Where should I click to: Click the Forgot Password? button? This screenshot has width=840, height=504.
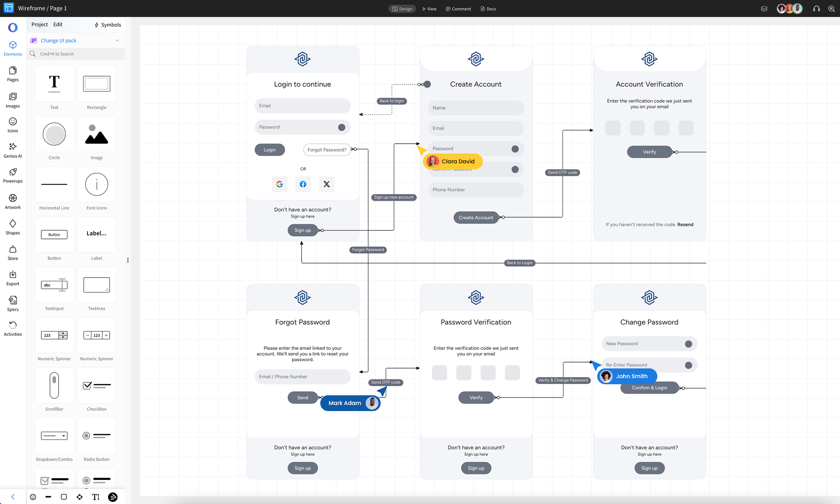pyautogui.click(x=327, y=150)
